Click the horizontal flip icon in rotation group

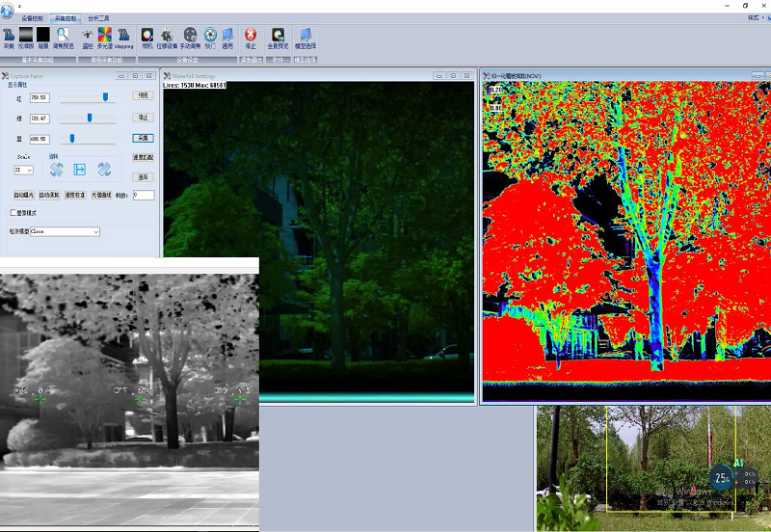click(80, 170)
